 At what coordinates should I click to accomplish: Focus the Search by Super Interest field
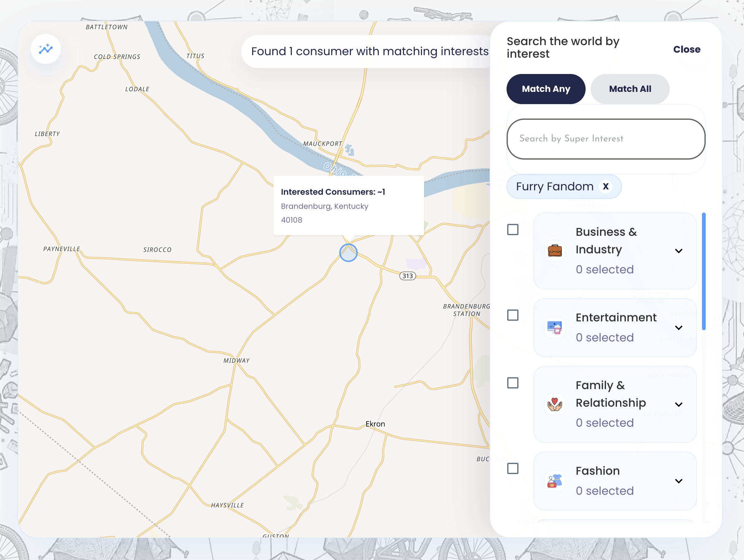[x=606, y=139]
